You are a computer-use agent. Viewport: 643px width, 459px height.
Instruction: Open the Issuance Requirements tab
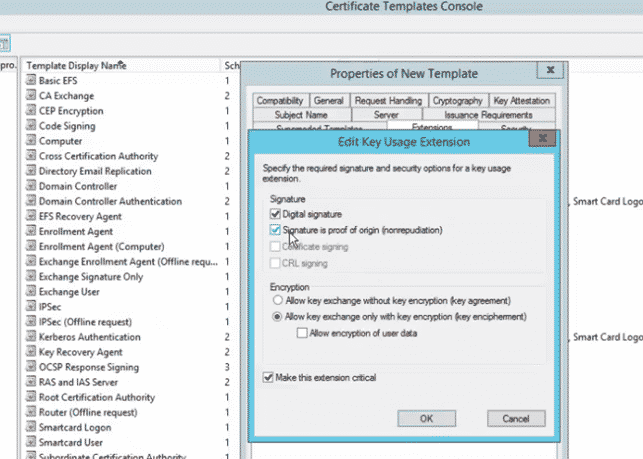pyautogui.click(x=488, y=115)
